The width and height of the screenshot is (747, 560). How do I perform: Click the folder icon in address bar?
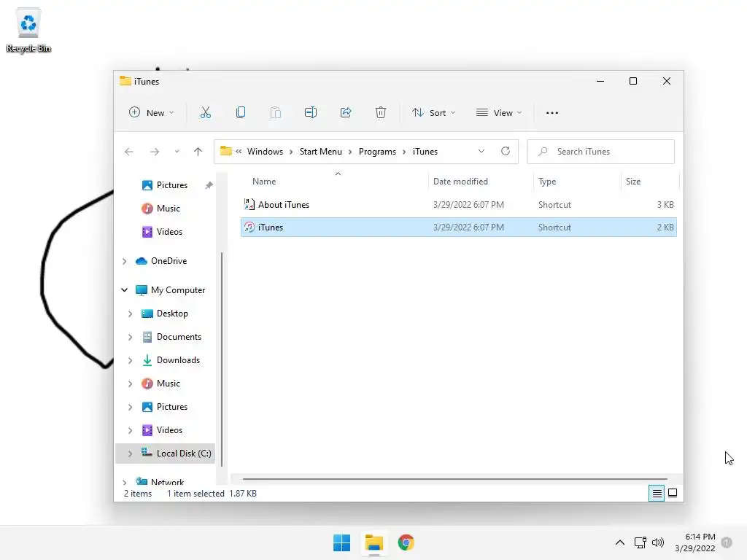coord(226,151)
